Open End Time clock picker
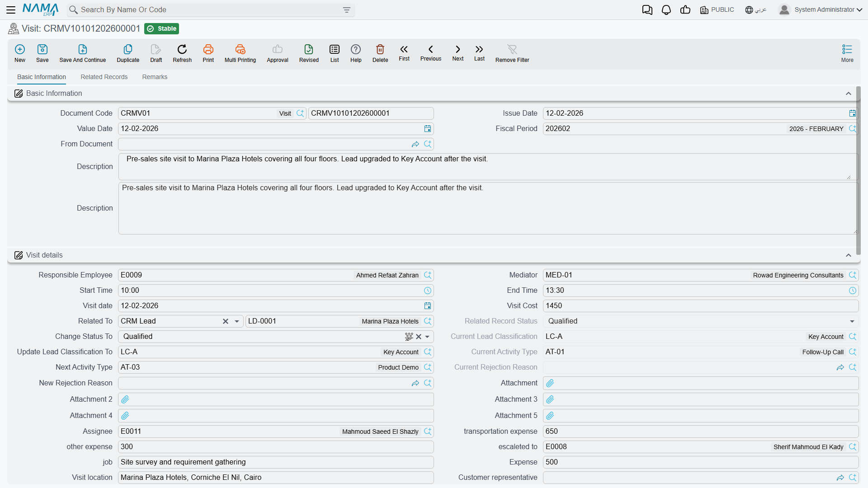 pos(853,291)
